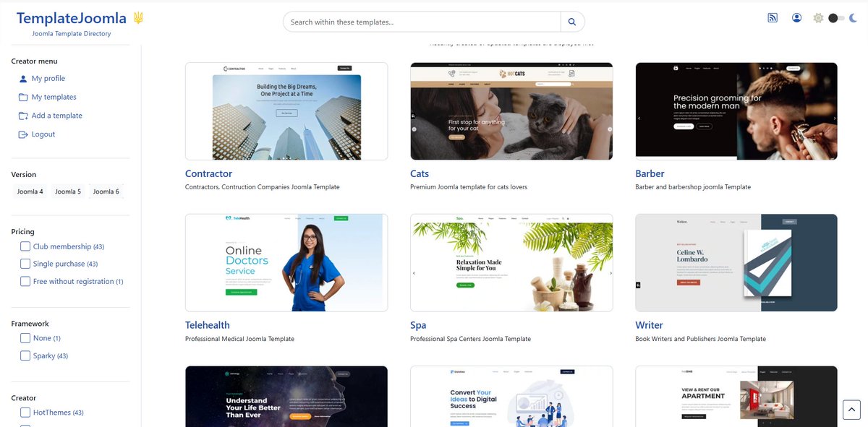Click the person icon beside My profile

[x=23, y=79]
